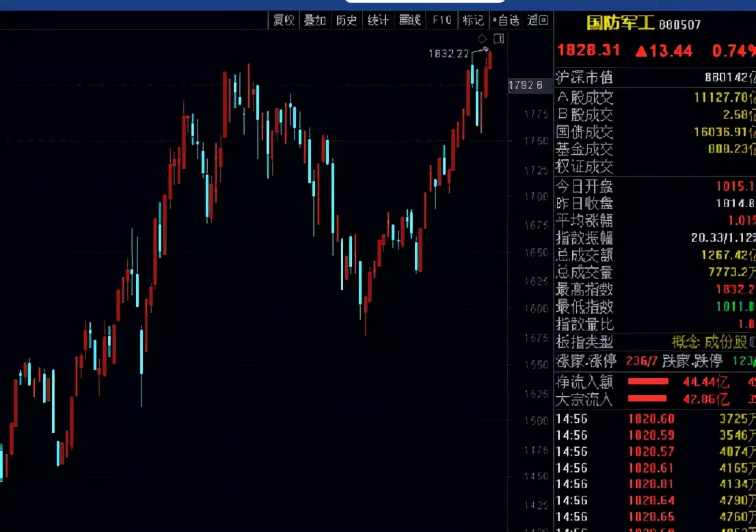
Task: Click the red bar next to 净流入额
Action: pos(648,382)
